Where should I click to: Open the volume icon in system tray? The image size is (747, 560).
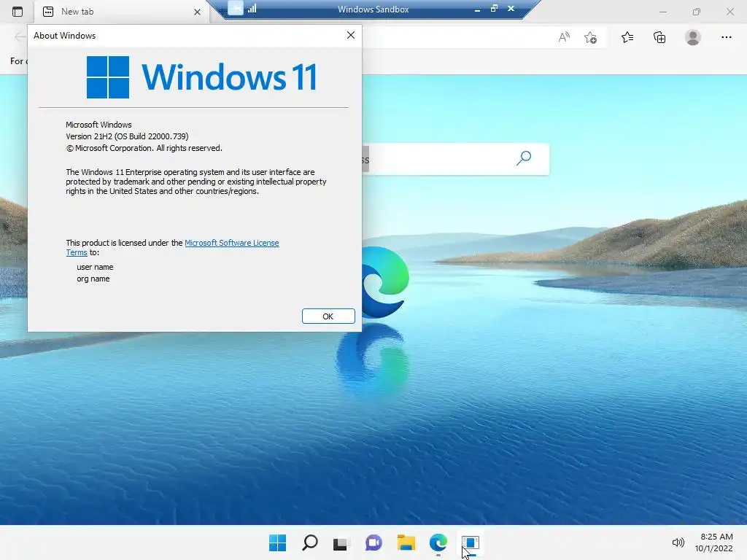pos(678,542)
